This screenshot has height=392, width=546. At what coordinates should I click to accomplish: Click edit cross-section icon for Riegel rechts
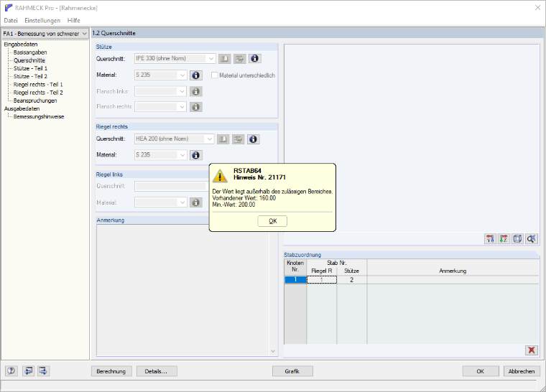239,139
